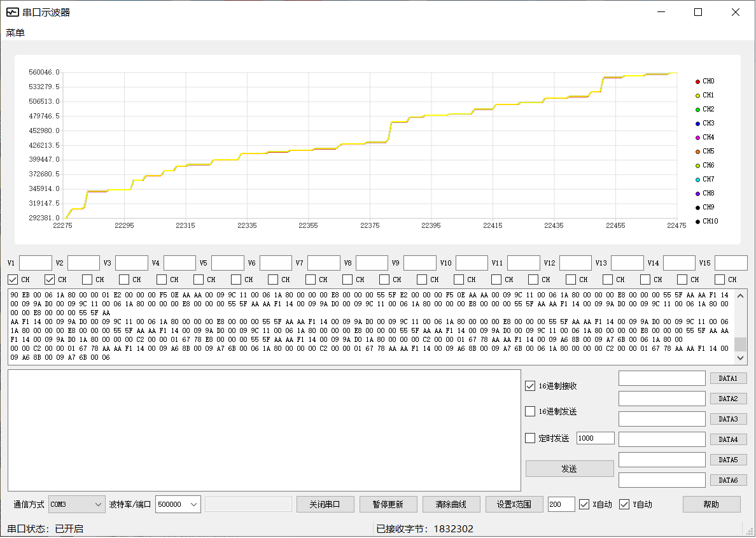The image size is (756, 538).
Task: Click the V1 value input field
Action: [x=36, y=263]
